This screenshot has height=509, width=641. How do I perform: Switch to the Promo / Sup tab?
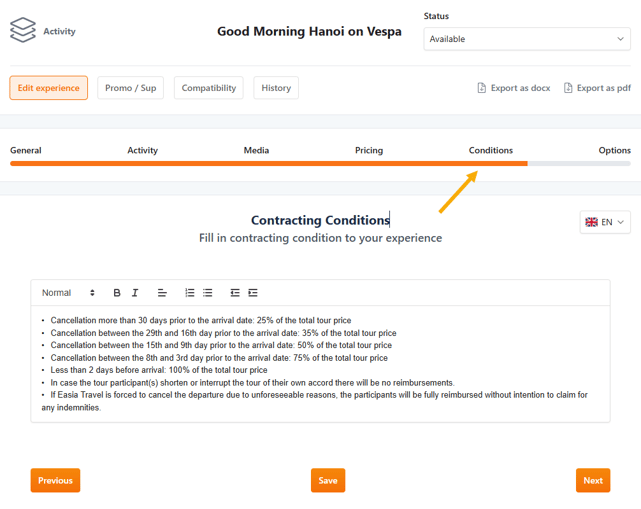pos(131,88)
